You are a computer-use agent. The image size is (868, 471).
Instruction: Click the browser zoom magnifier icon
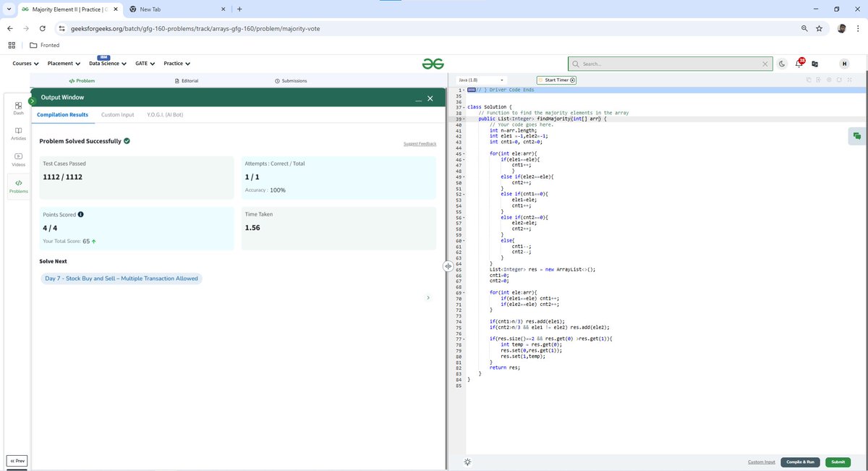click(x=804, y=28)
